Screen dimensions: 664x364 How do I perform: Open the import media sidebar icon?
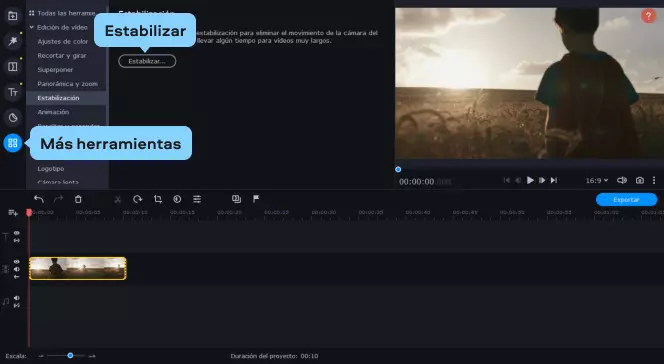point(13,16)
